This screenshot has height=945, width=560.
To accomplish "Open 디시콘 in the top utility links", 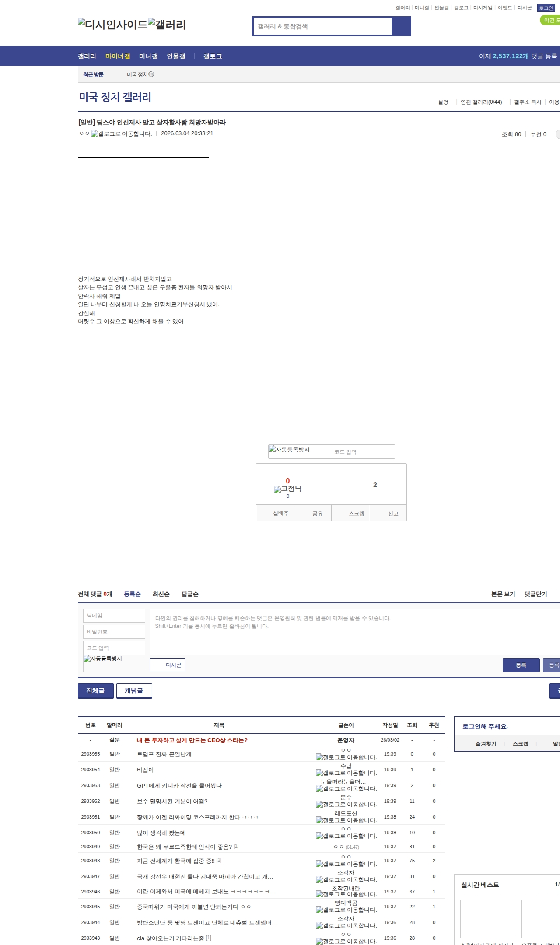I will coord(525,8).
